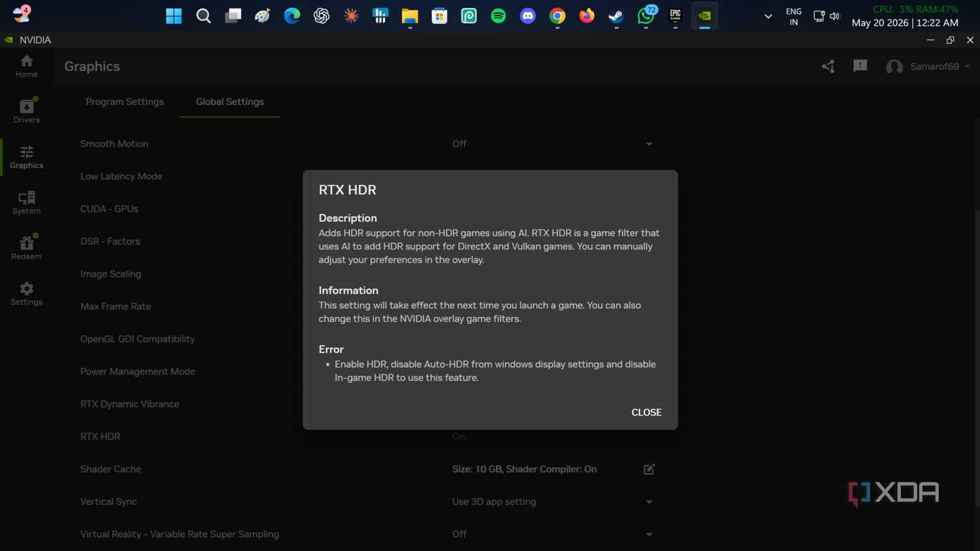Open Steam from the taskbar

point(616,16)
